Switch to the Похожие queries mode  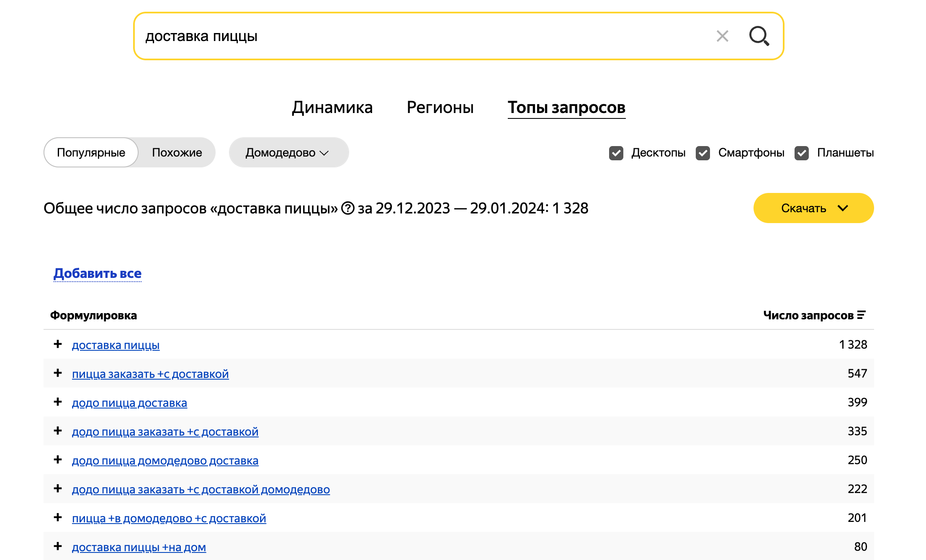click(x=177, y=152)
